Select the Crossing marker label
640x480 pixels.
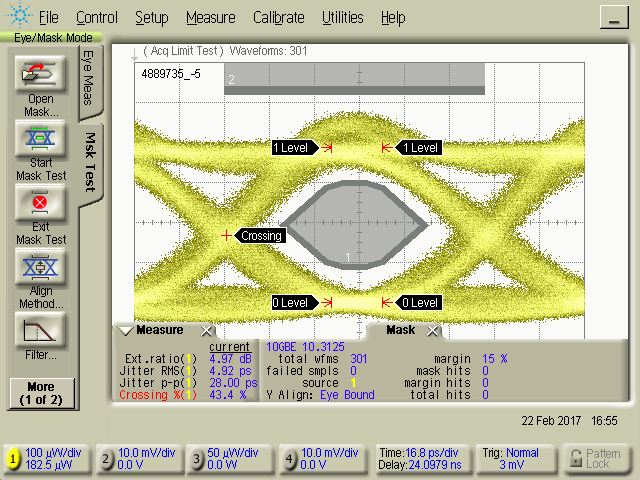261,236
